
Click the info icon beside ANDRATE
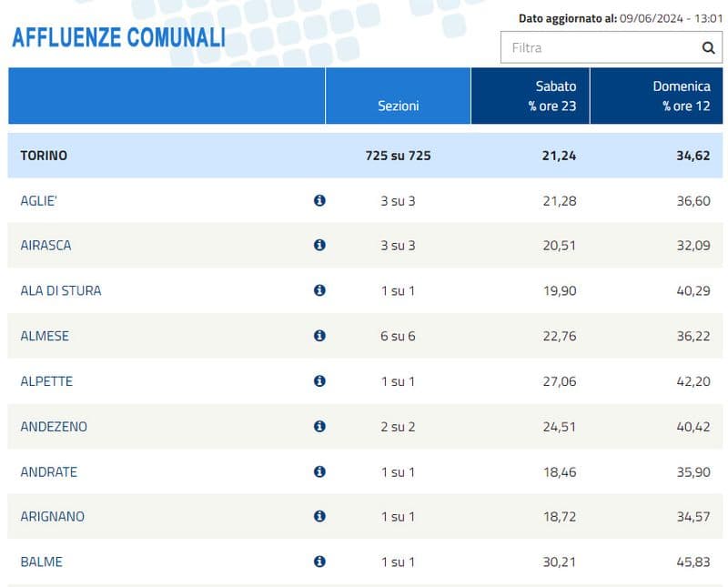click(x=319, y=471)
